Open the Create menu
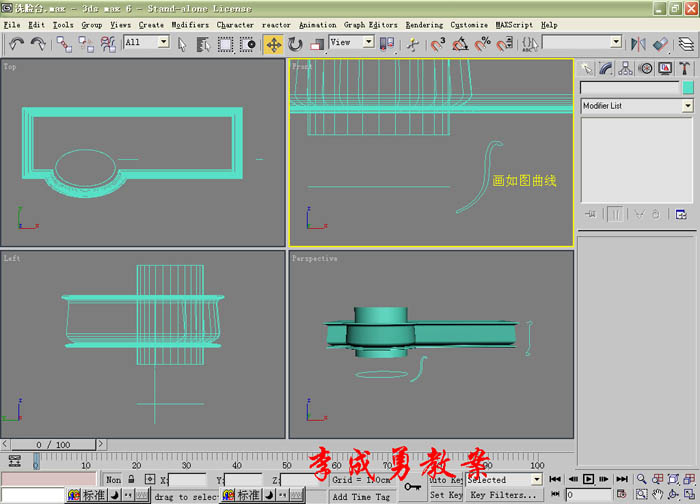The image size is (700, 504). [151, 25]
